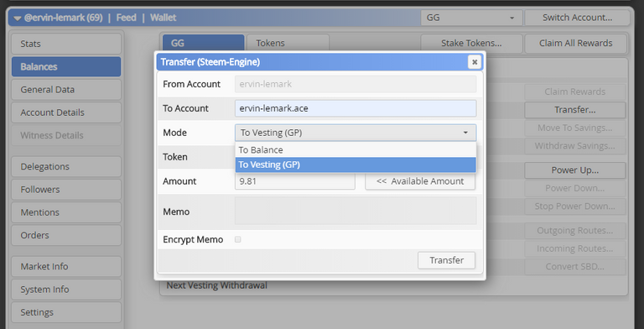
Task: Click the Claim Rewards button
Action: (x=575, y=92)
